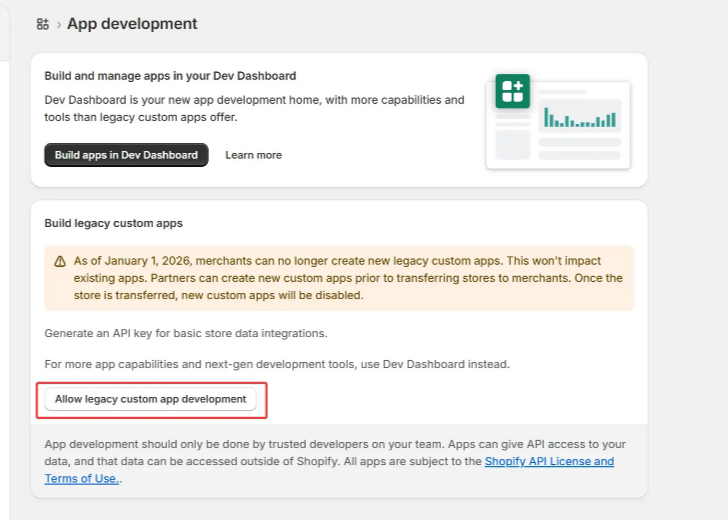The height and width of the screenshot is (520, 728).
Task: Click the App development page title
Action: tap(132, 24)
